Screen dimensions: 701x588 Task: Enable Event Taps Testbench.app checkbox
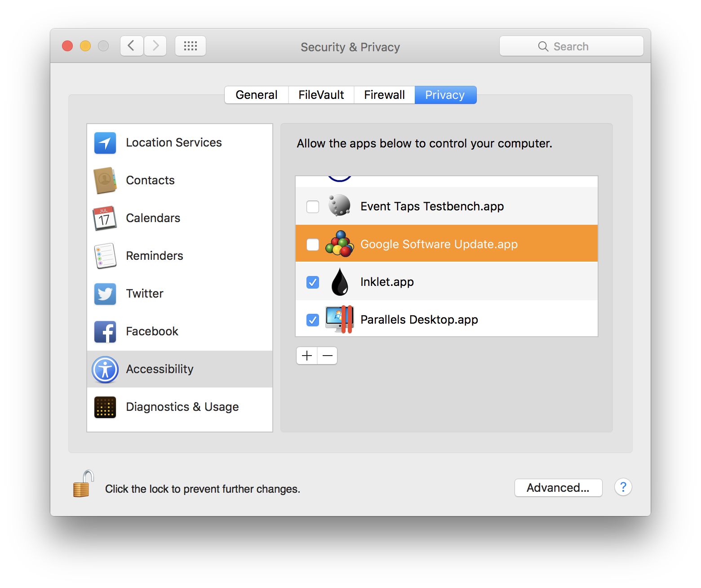click(313, 207)
